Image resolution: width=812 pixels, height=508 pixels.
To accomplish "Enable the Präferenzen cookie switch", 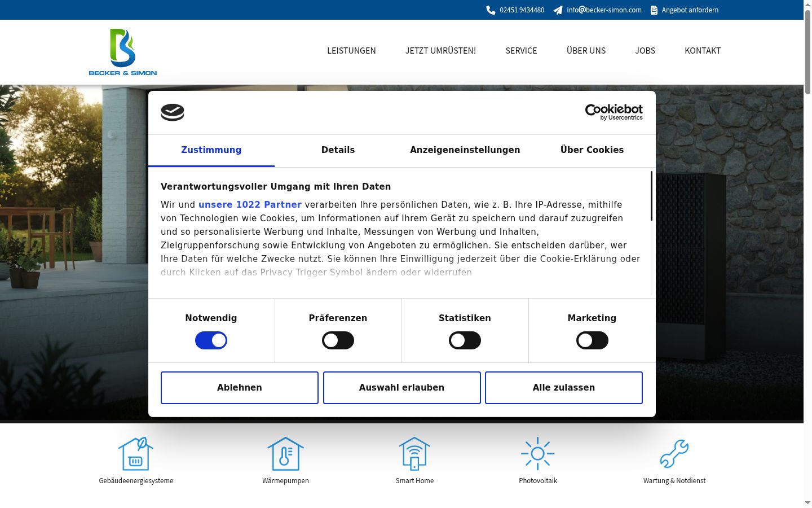I will [x=338, y=340].
